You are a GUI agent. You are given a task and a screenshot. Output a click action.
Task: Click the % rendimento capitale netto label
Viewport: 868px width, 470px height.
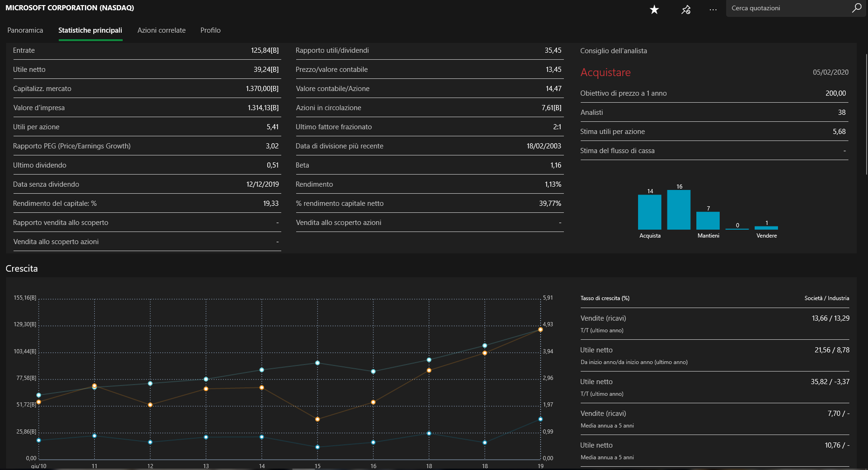pyautogui.click(x=340, y=203)
